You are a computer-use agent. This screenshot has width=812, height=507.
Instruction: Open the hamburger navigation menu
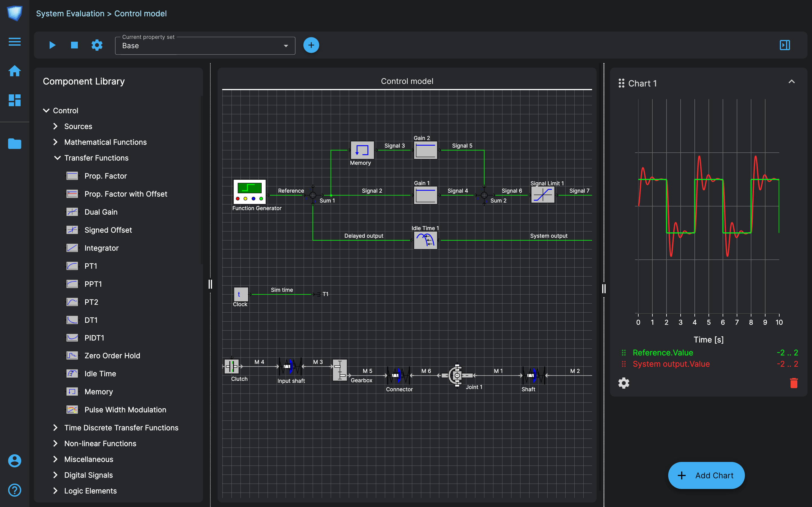tap(14, 42)
